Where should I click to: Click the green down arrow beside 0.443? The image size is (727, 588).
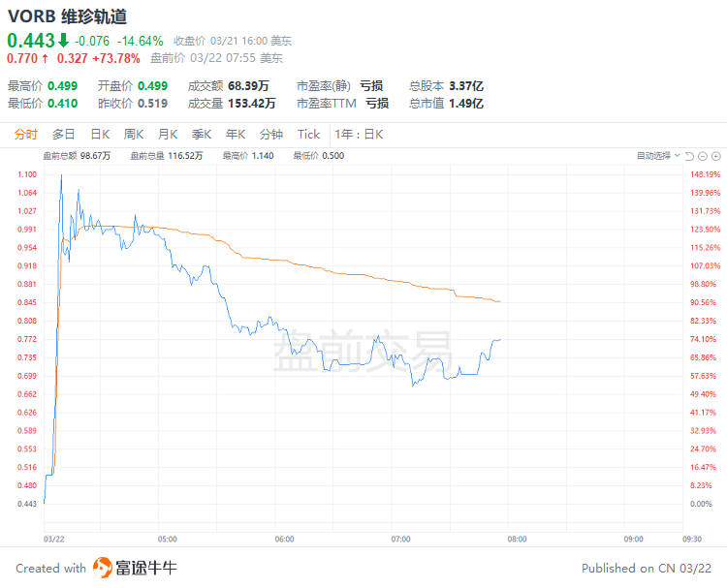coord(63,41)
